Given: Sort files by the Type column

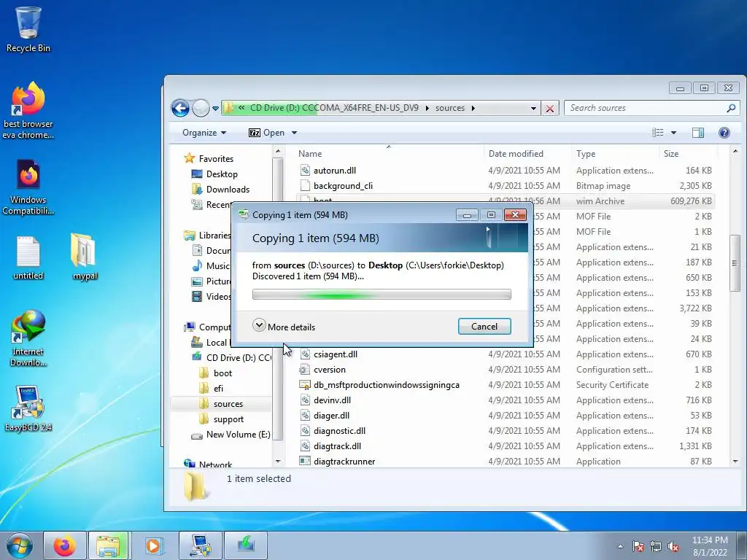Looking at the screenshot, I should (x=615, y=154).
